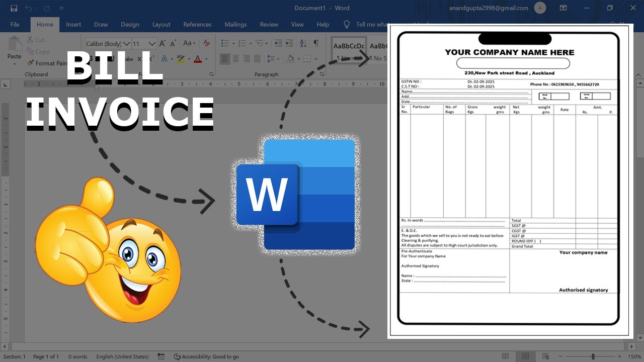
Task: Click the Undo arrow icon
Action: coord(29,9)
